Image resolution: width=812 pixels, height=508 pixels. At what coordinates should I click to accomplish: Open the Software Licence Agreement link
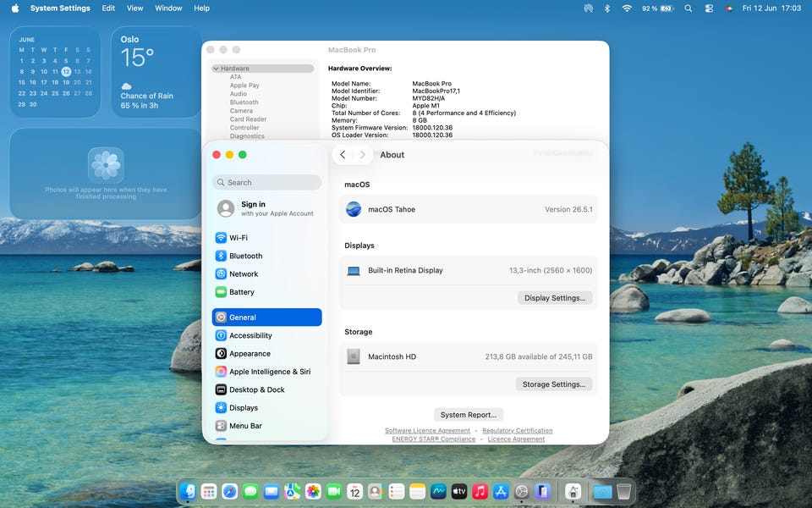click(x=427, y=431)
